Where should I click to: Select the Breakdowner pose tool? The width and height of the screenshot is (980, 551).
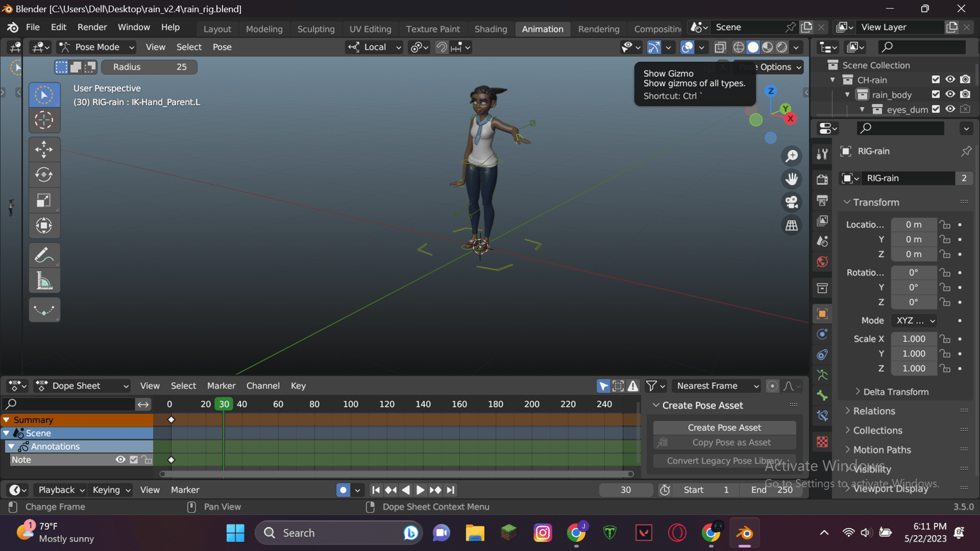tap(44, 311)
